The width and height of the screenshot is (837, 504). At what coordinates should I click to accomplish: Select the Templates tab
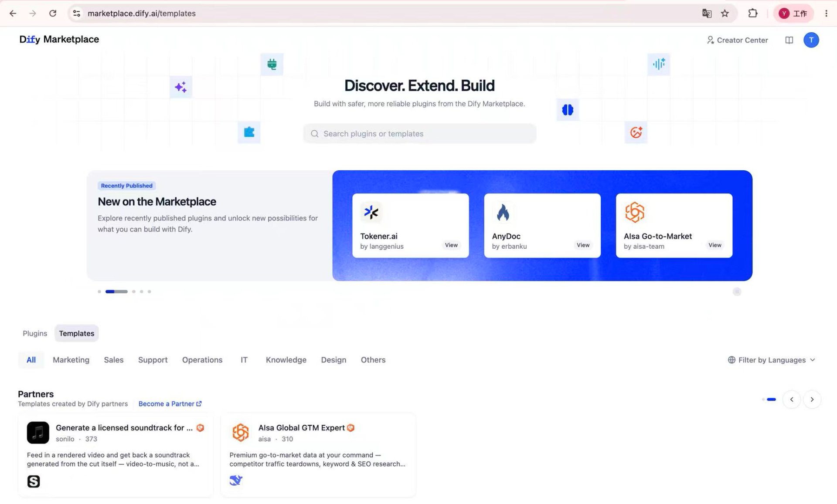77,333
